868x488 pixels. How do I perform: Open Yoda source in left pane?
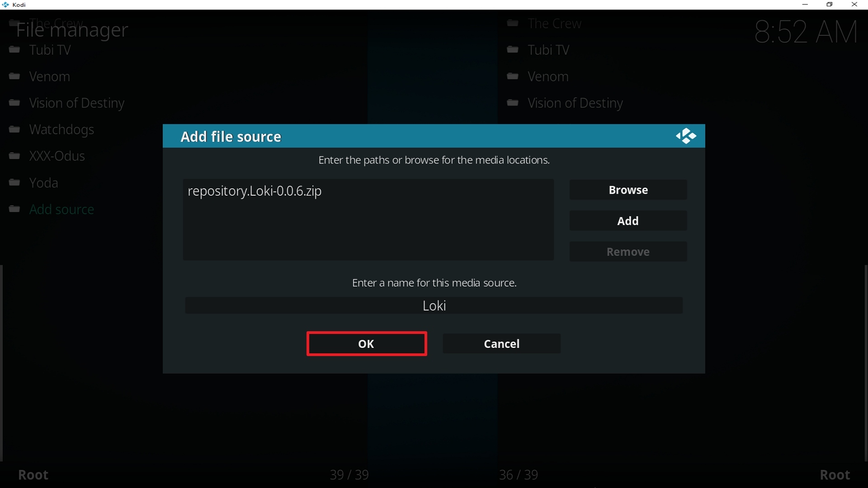[x=44, y=183]
